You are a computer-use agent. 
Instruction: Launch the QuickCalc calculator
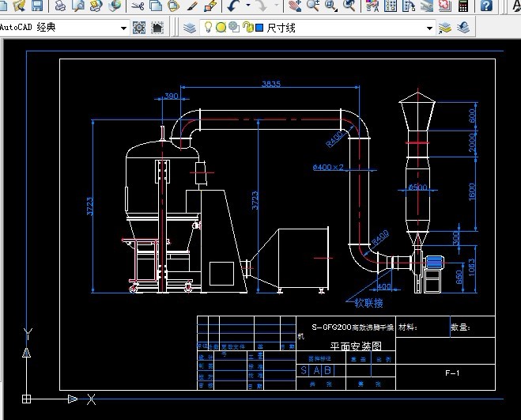coord(463,6)
